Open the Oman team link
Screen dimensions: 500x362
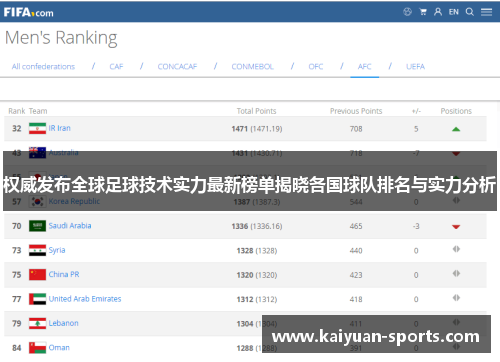[x=59, y=347]
